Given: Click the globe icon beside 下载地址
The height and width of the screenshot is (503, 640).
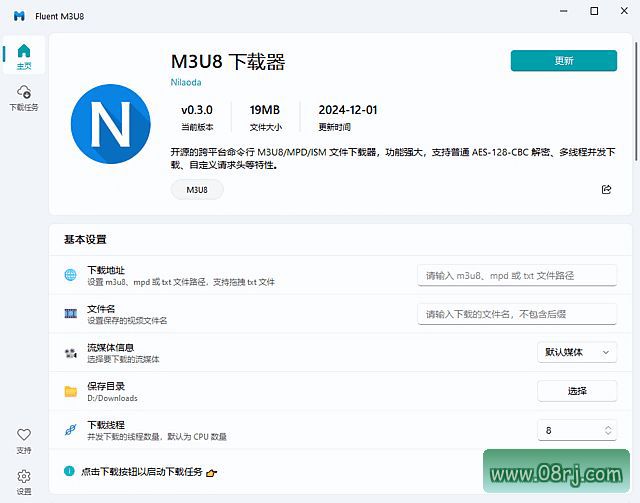Looking at the screenshot, I should pyautogui.click(x=71, y=275).
